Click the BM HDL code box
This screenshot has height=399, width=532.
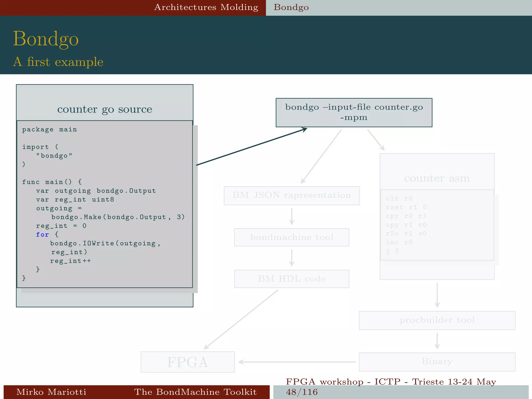pyautogui.click(x=291, y=279)
